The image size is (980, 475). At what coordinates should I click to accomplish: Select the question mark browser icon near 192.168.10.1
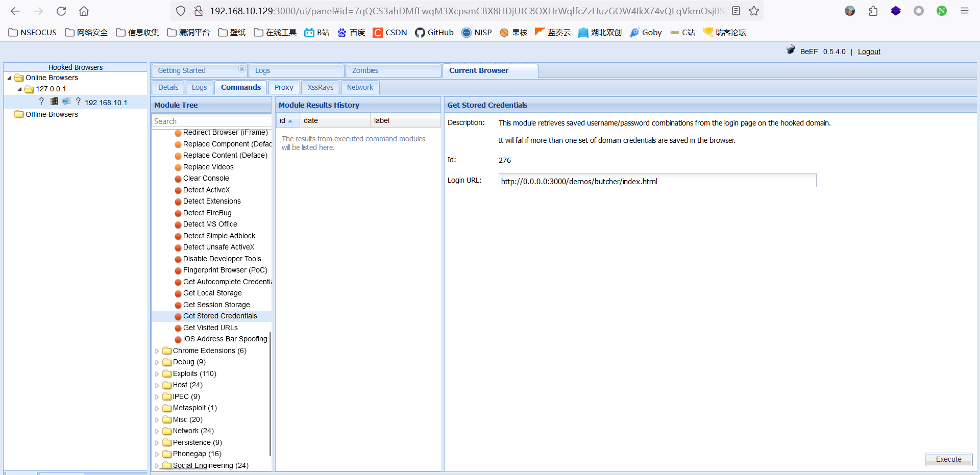click(x=78, y=101)
